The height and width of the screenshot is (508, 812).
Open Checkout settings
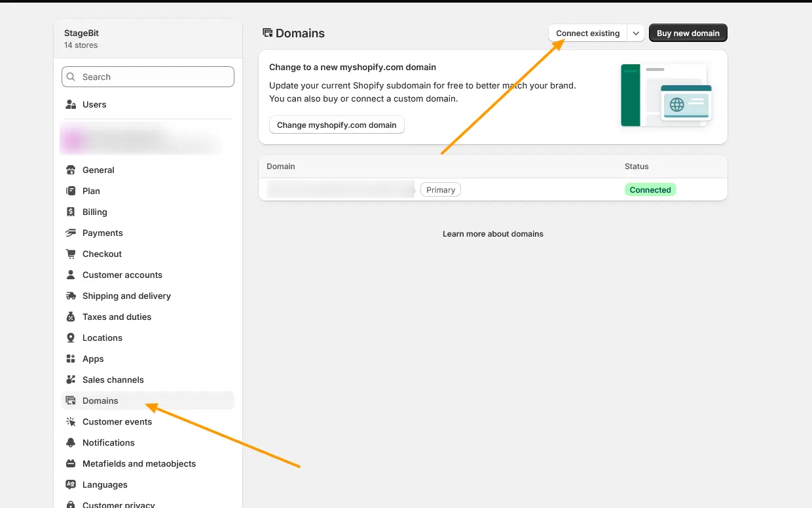(x=148, y=254)
